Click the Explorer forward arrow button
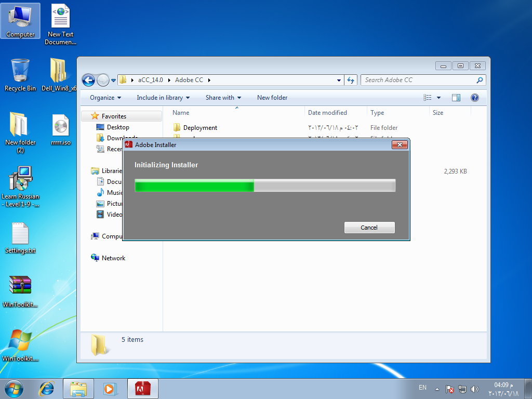532x399 pixels. pos(103,80)
